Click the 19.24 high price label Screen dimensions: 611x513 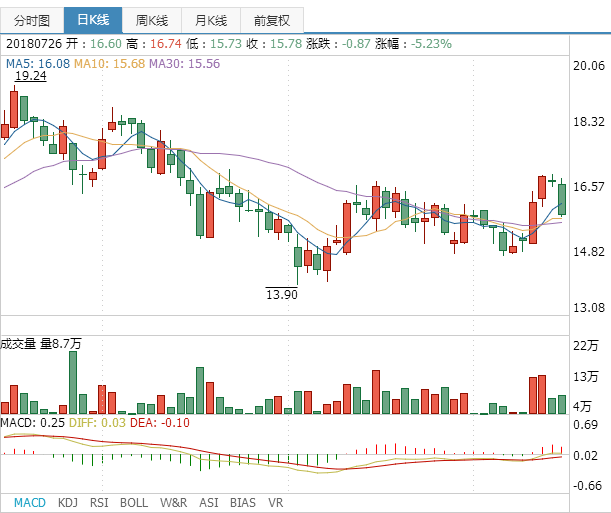[30, 76]
